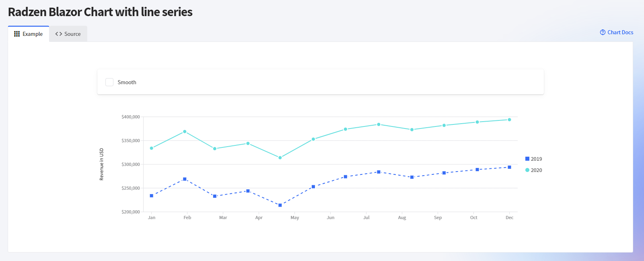Viewport: 644px width, 261px height.
Task: Enable the Smooth checkbox
Action: 109,82
